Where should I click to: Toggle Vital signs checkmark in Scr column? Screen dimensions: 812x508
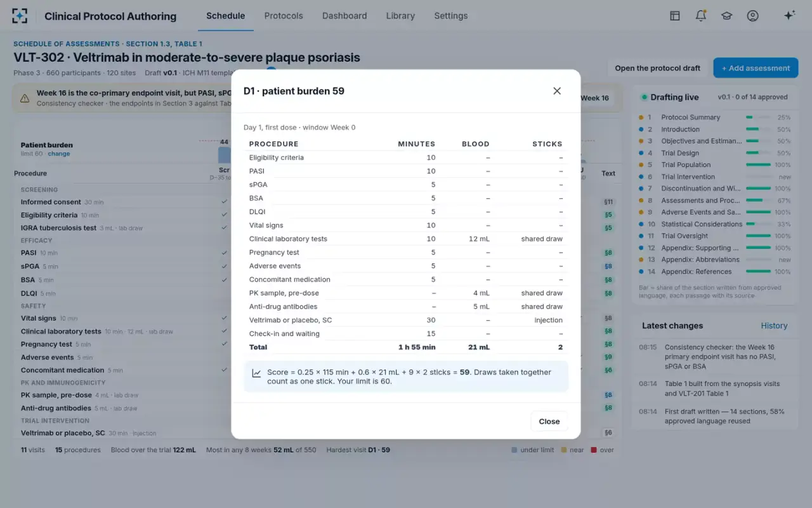click(x=224, y=318)
